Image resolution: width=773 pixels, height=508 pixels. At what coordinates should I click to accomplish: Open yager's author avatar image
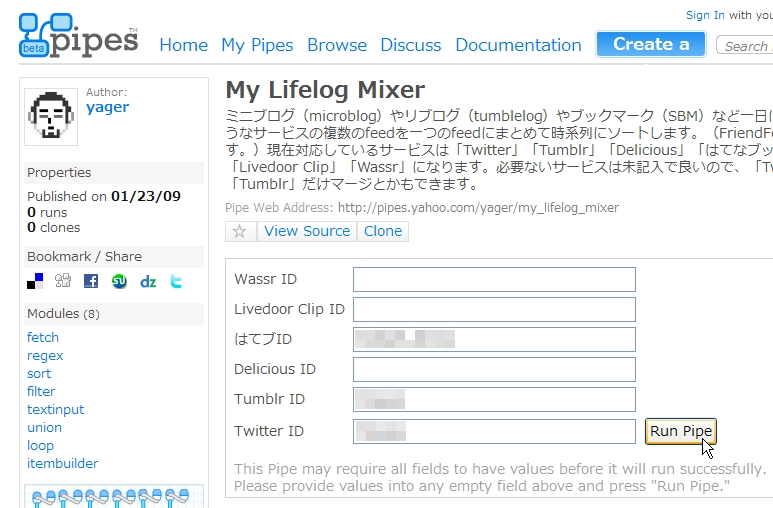coord(51,117)
